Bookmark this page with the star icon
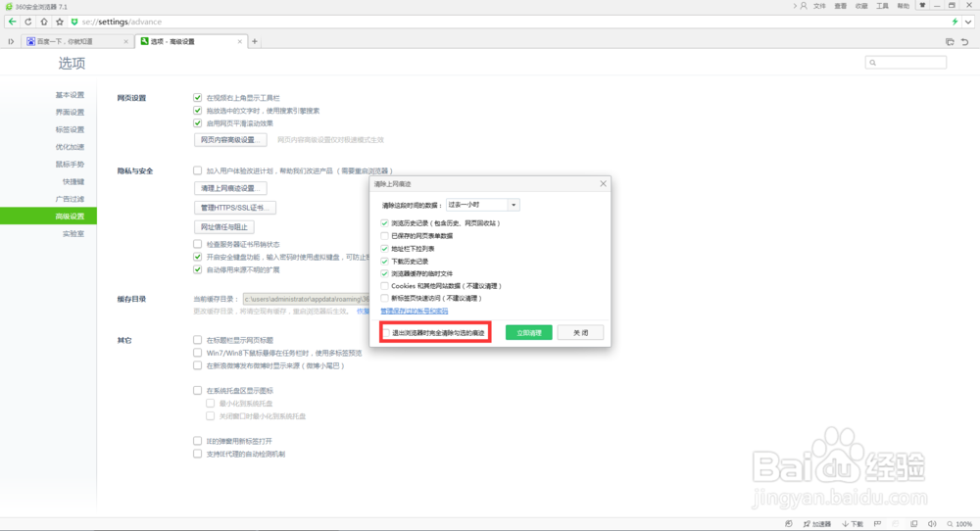Screen dimensions: 980x531 60,22
